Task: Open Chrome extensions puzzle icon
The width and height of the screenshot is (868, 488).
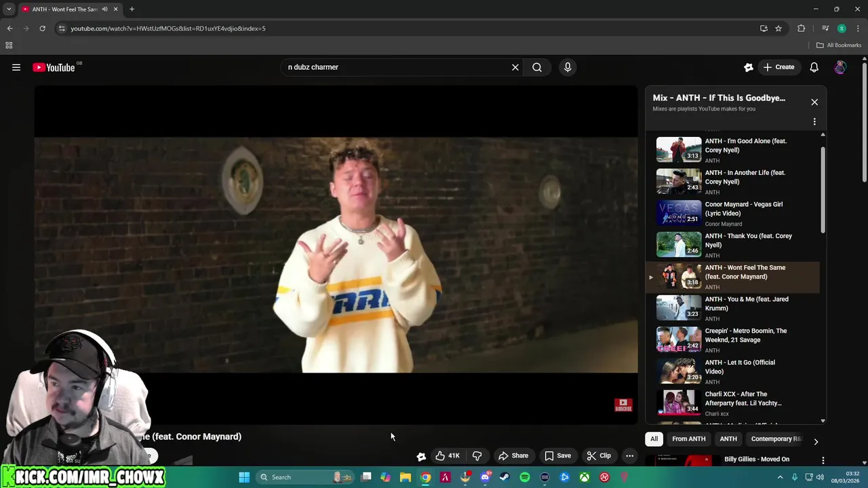Action: pos(802,28)
